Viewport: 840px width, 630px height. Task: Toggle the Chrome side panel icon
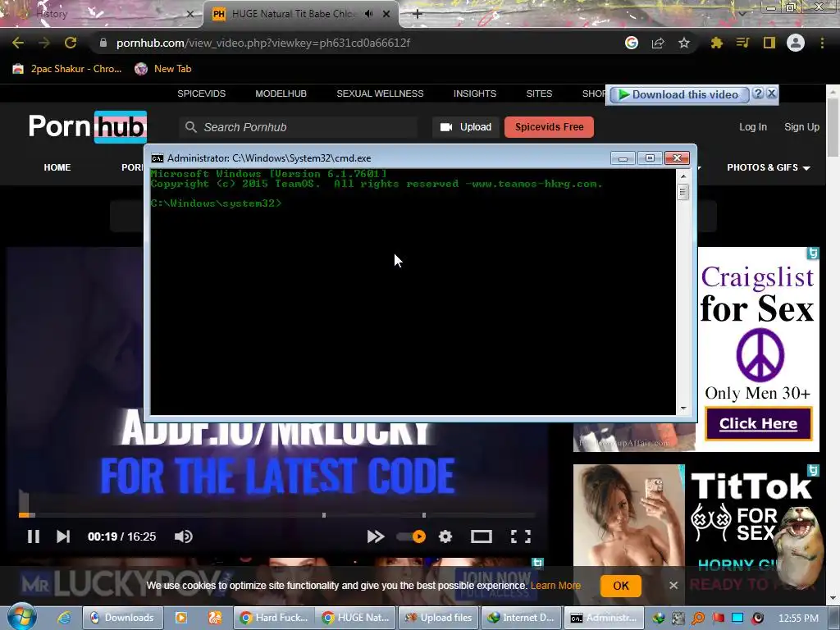[769, 43]
